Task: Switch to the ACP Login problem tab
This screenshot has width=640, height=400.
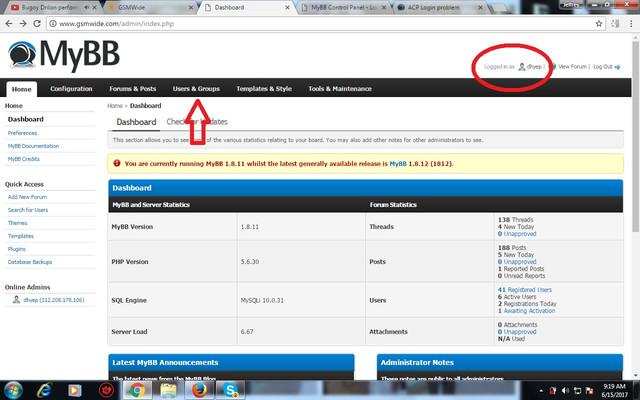Action: pos(439,7)
